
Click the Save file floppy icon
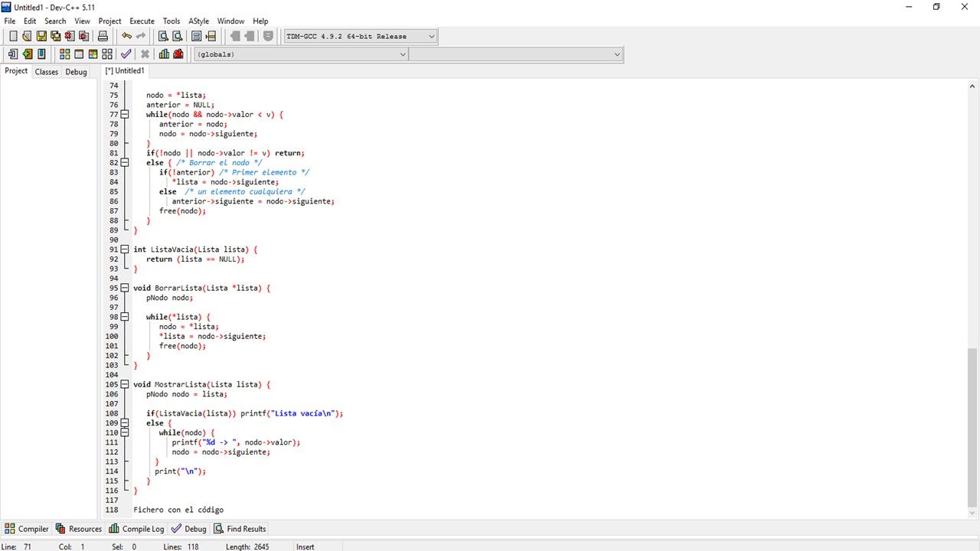coord(41,36)
